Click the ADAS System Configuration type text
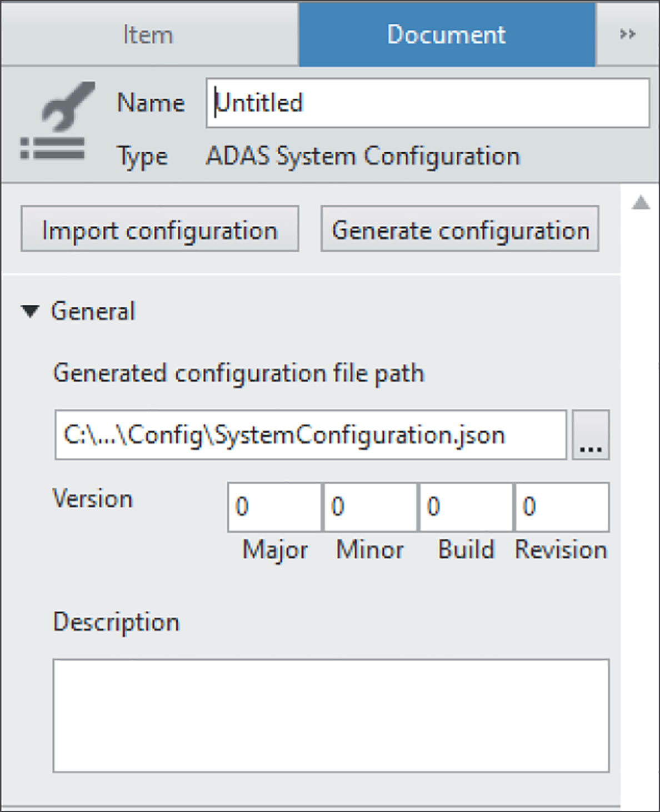Image resolution: width=660 pixels, height=812 pixels. 363,156
